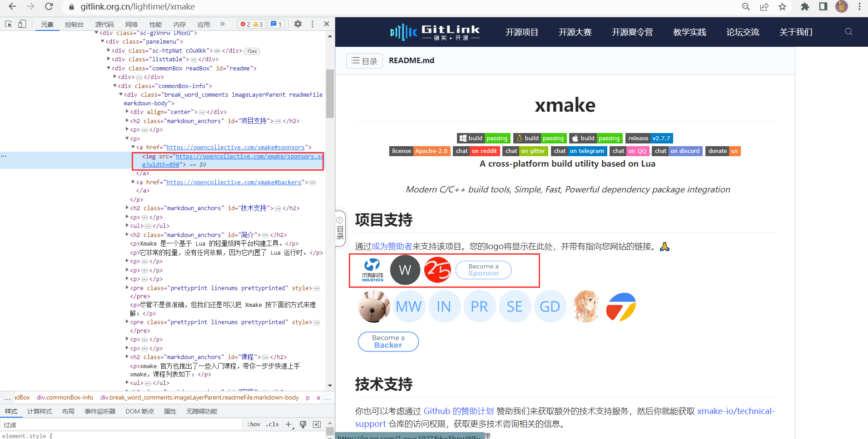The image size is (868, 439).
Task: Toggle the device toolbar icon in DevTools
Action: [22, 24]
